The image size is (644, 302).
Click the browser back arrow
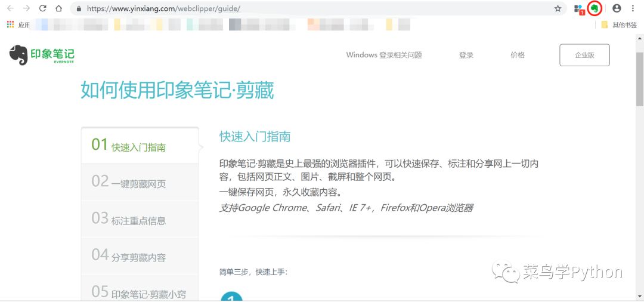tap(11, 8)
